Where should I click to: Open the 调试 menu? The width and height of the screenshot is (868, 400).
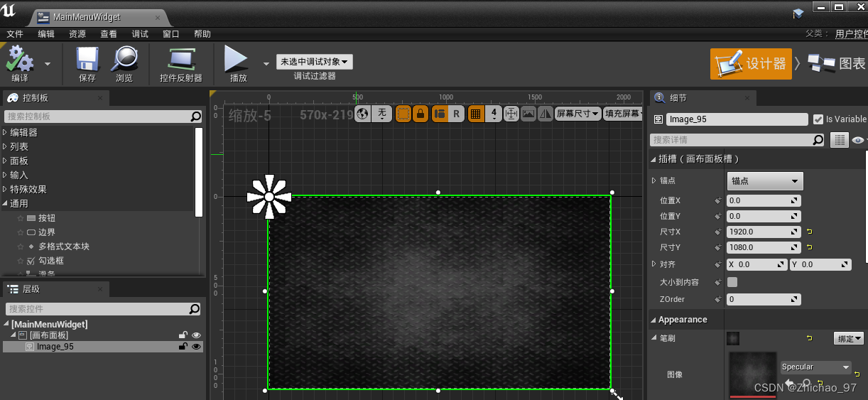click(140, 34)
